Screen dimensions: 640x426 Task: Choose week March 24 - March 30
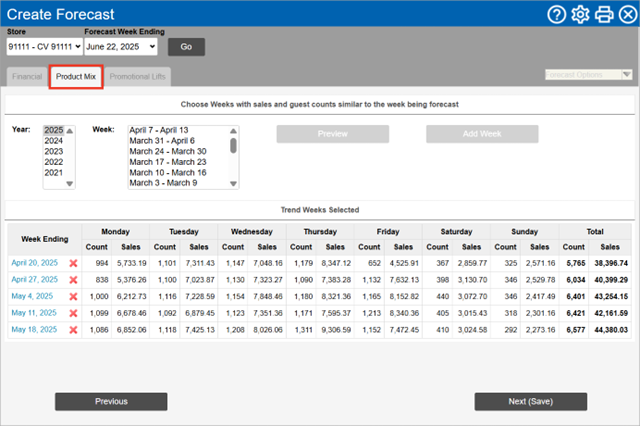(x=168, y=151)
